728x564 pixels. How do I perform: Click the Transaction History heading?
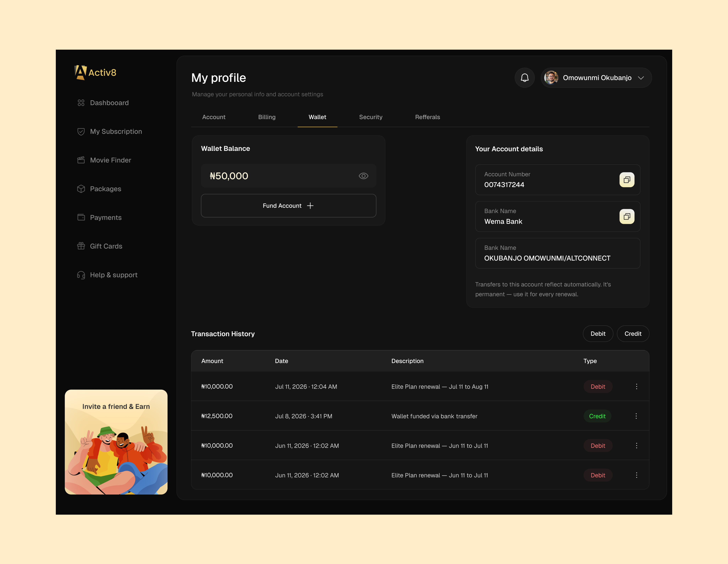(x=223, y=334)
